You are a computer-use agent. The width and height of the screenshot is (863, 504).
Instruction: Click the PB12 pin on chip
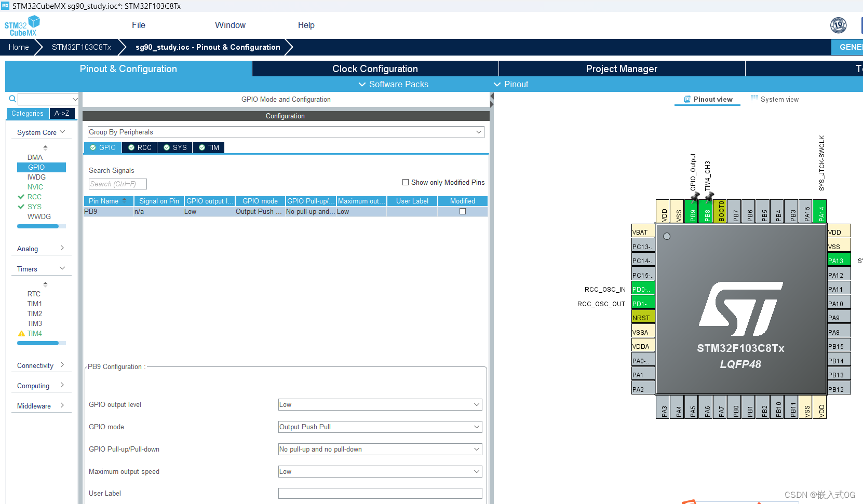pyautogui.click(x=839, y=389)
